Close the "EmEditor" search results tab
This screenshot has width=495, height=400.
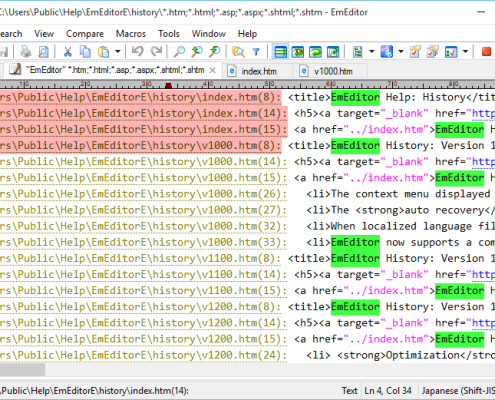[x=213, y=70]
